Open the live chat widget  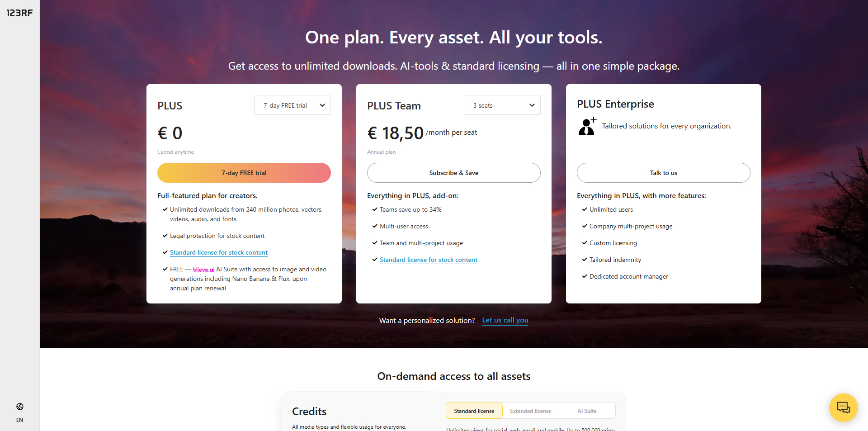click(x=843, y=407)
